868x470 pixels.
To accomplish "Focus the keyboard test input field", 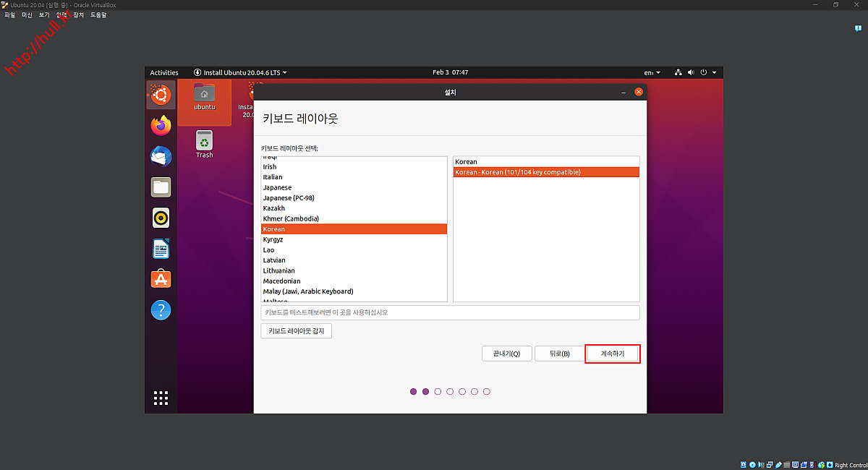I will [450, 312].
